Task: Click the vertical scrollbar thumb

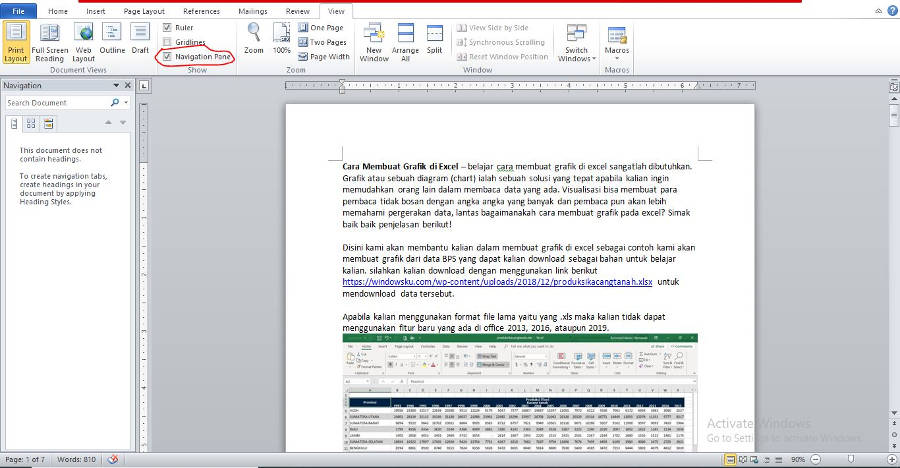Action: point(894,114)
